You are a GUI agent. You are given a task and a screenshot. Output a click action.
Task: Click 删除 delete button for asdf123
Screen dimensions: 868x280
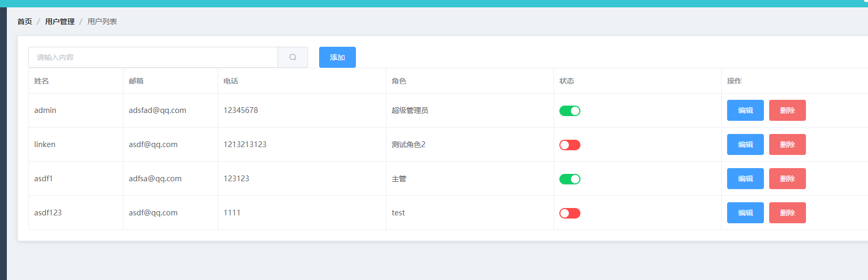pyautogui.click(x=788, y=213)
